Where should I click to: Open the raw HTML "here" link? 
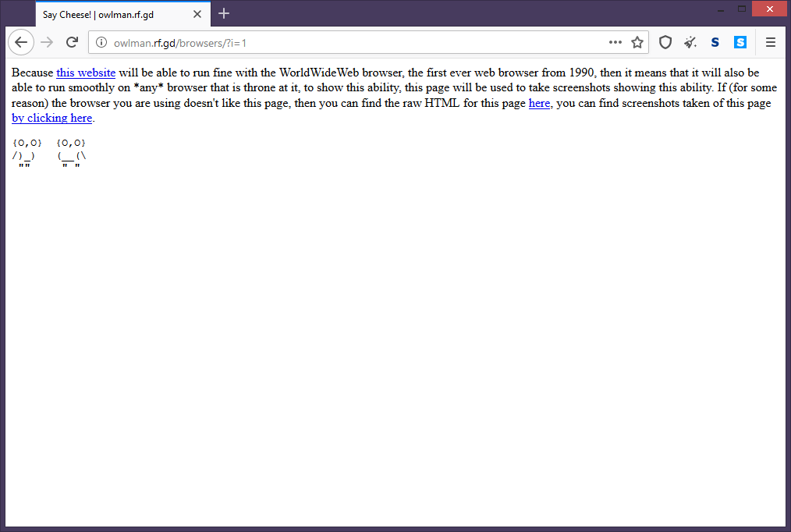pyautogui.click(x=539, y=104)
